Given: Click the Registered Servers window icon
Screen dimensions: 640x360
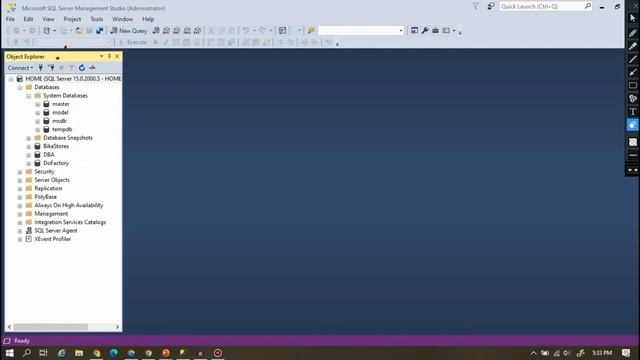Looking at the screenshot, I should (x=414, y=31).
